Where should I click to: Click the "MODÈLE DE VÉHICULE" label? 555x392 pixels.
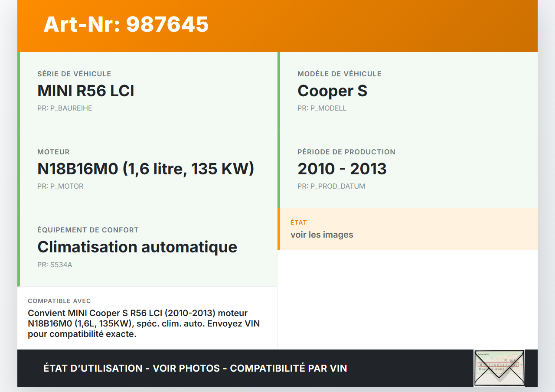point(340,74)
